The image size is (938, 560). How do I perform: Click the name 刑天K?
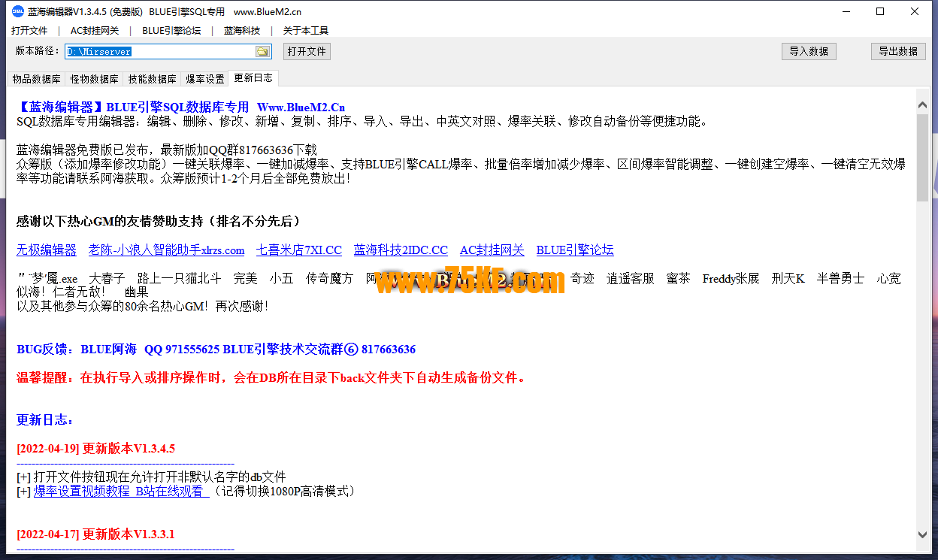pyautogui.click(x=788, y=279)
